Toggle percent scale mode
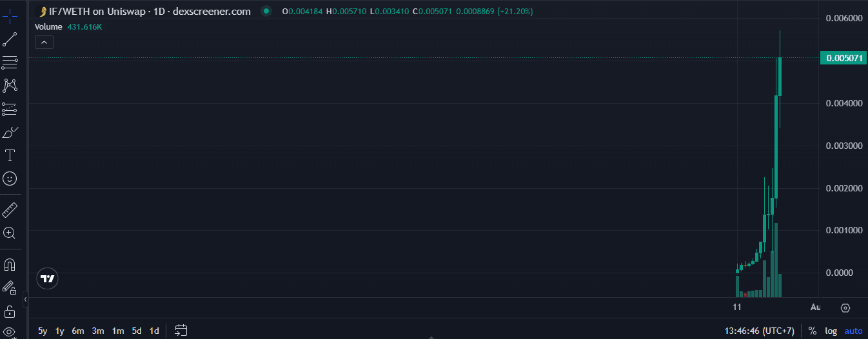The image size is (868, 339). pos(813,331)
